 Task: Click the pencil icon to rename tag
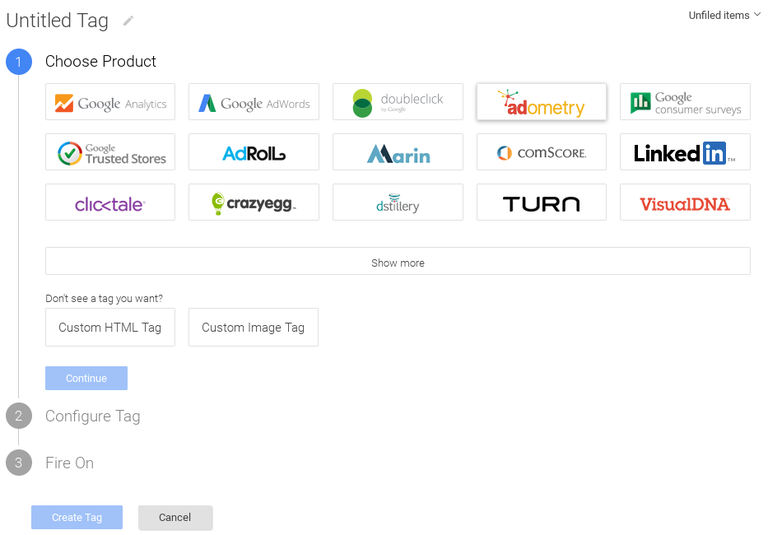[x=128, y=21]
